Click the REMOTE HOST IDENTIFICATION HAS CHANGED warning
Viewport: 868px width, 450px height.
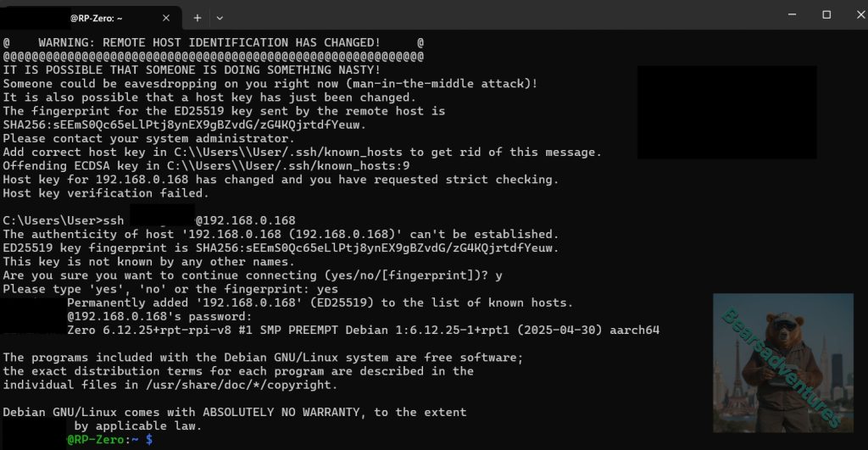click(x=209, y=42)
